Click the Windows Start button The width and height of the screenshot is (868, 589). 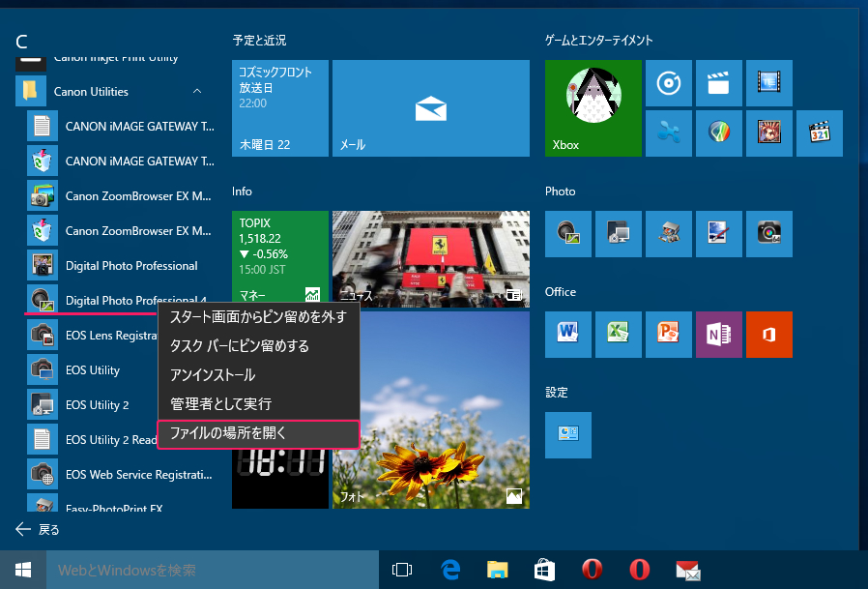pyautogui.click(x=23, y=570)
